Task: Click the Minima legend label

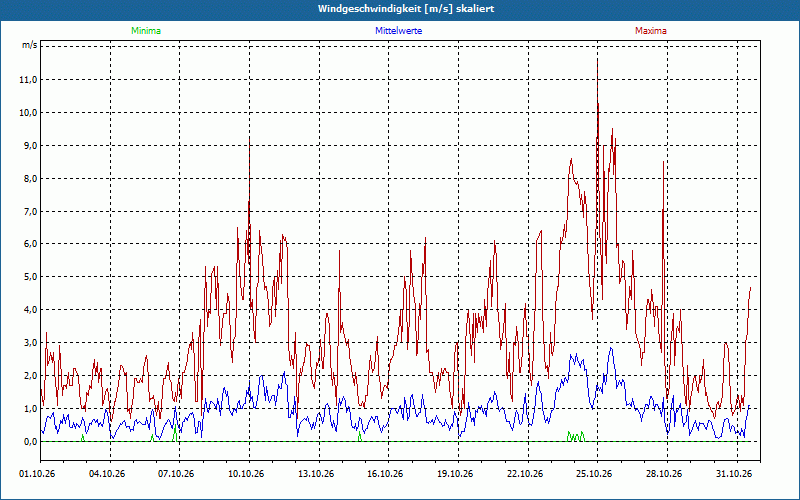Action: (x=146, y=31)
